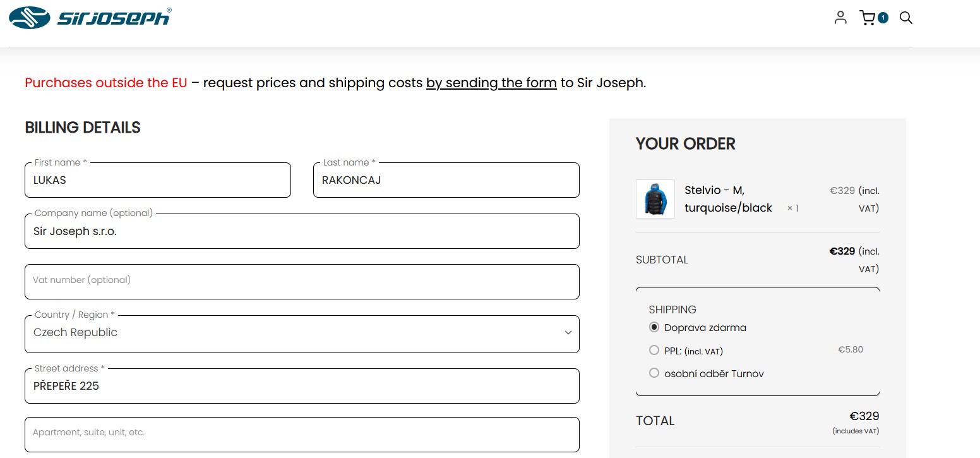Open the user account icon
This screenshot has height=458, width=980.
click(840, 18)
